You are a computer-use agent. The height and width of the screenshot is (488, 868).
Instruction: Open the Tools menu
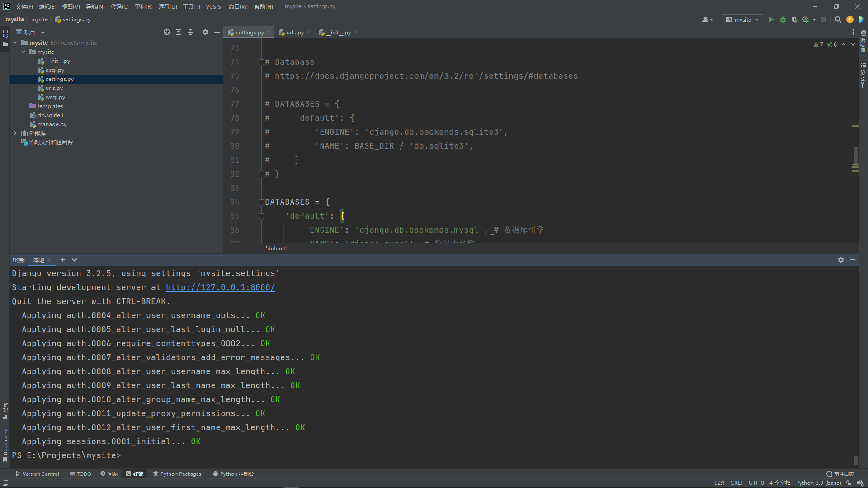(x=191, y=6)
